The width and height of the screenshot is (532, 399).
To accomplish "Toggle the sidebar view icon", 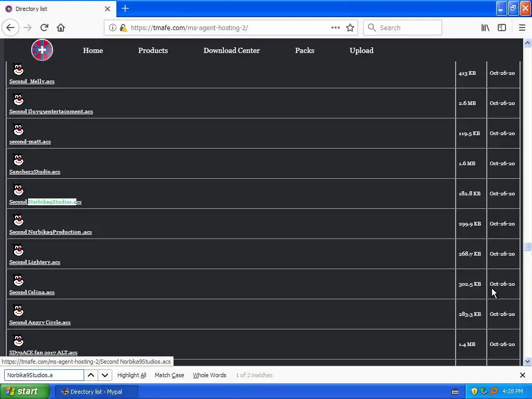I will [x=502, y=28].
